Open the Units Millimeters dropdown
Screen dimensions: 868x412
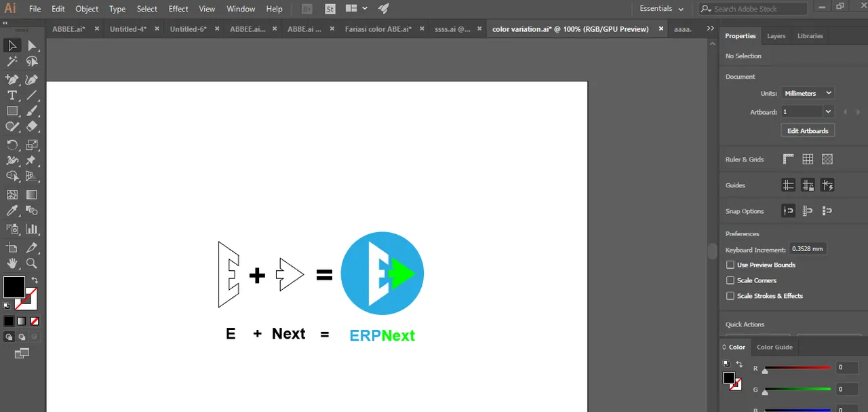(808, 93)
